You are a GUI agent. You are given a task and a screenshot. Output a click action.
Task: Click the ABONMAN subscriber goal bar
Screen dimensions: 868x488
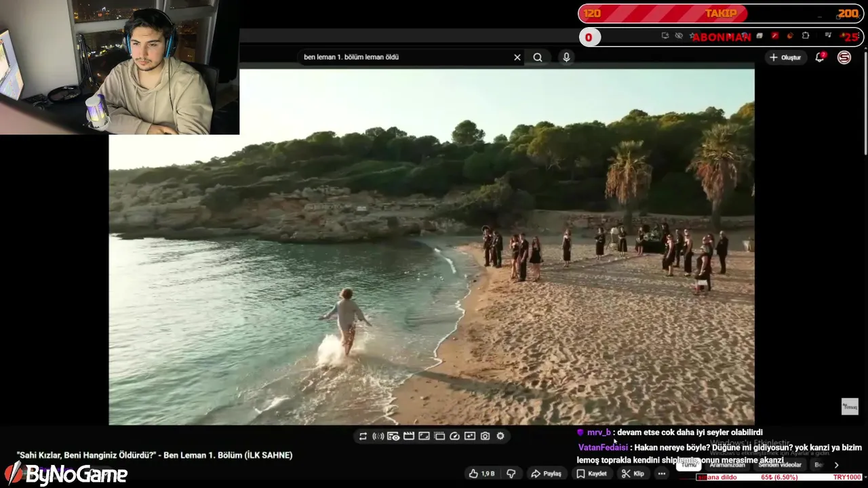click(x=720, y=37)
